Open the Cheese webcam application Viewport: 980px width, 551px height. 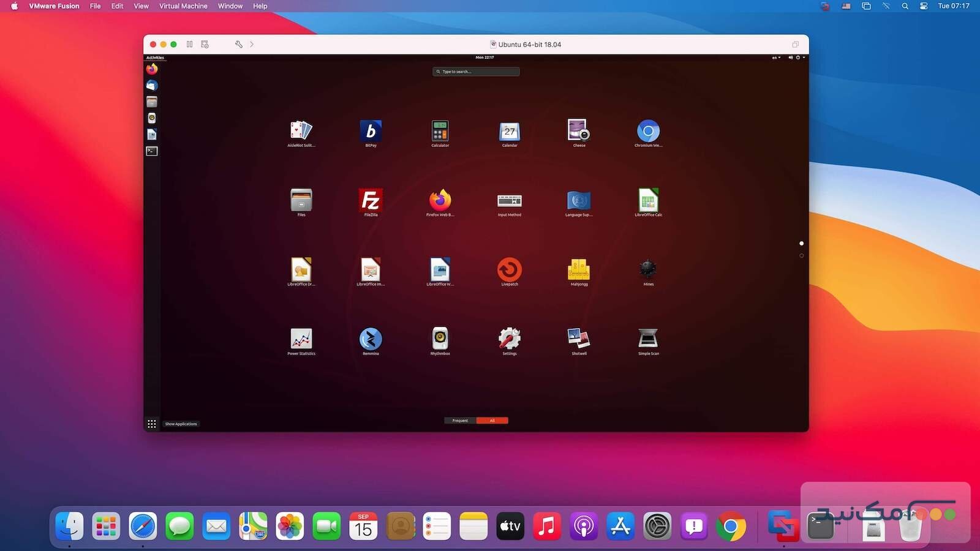point(578,131)
